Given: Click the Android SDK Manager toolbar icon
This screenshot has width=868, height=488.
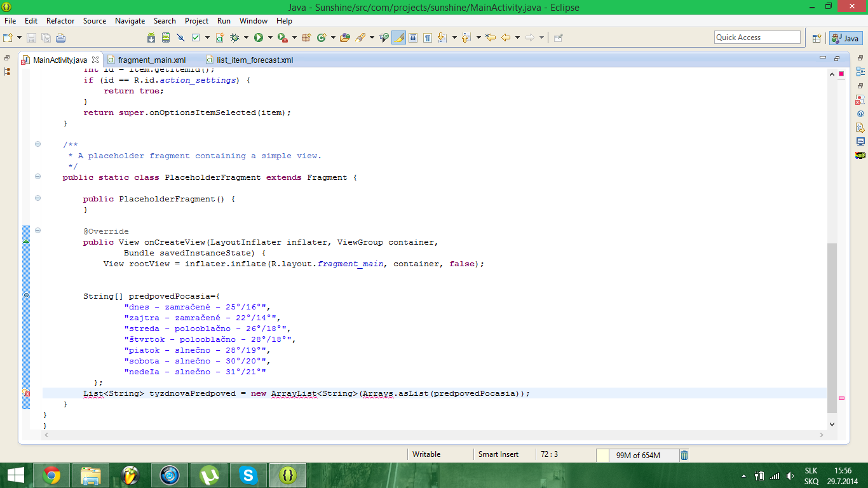Looking at the screenshot, I should [151, 37].
